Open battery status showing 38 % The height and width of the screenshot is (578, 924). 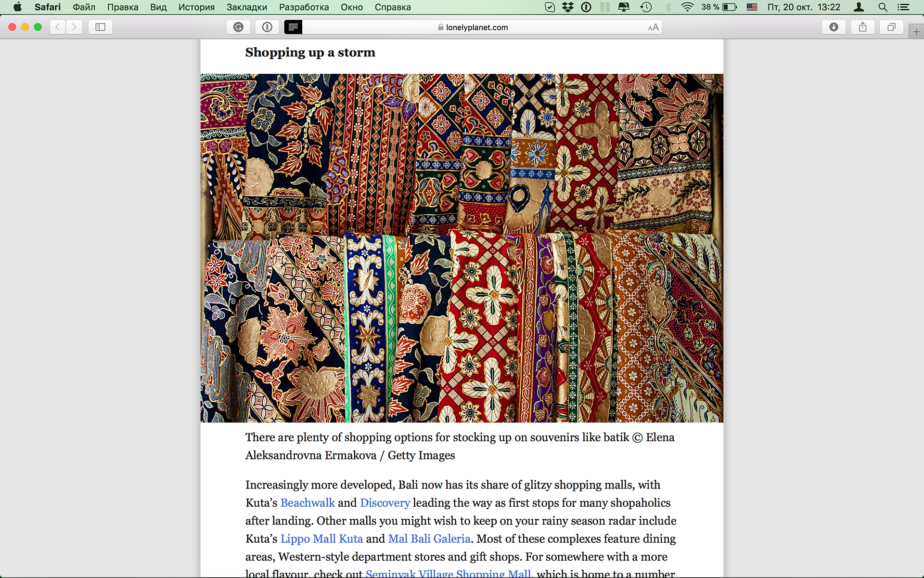(719, 7)
